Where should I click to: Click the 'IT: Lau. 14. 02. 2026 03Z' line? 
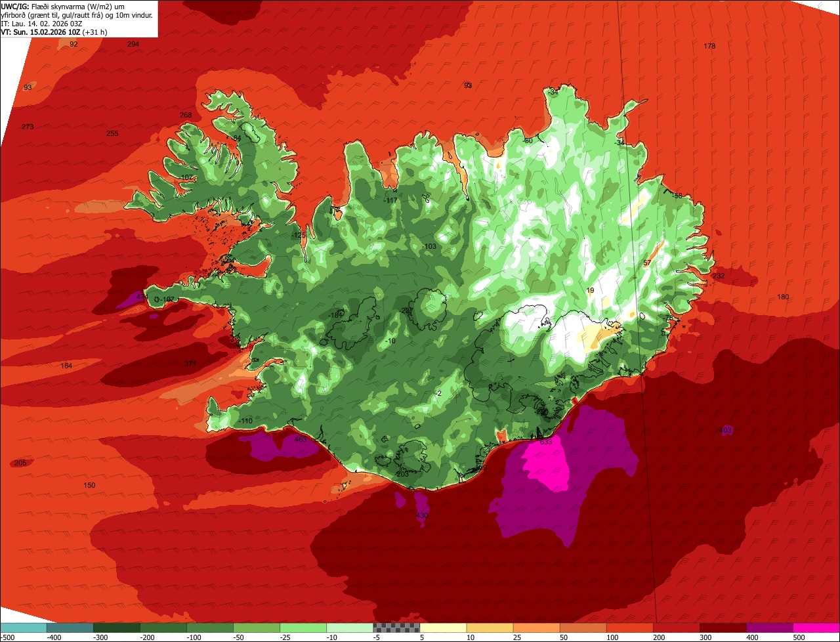42,23
